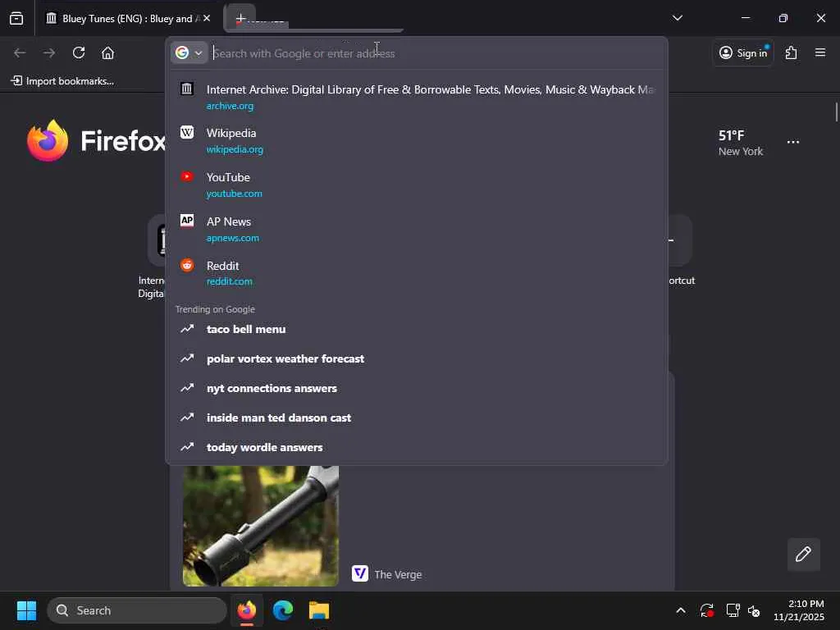This screenshot has width=840, height=630.
Task: Open a new tab with the plus button
Action: point(240,18)
